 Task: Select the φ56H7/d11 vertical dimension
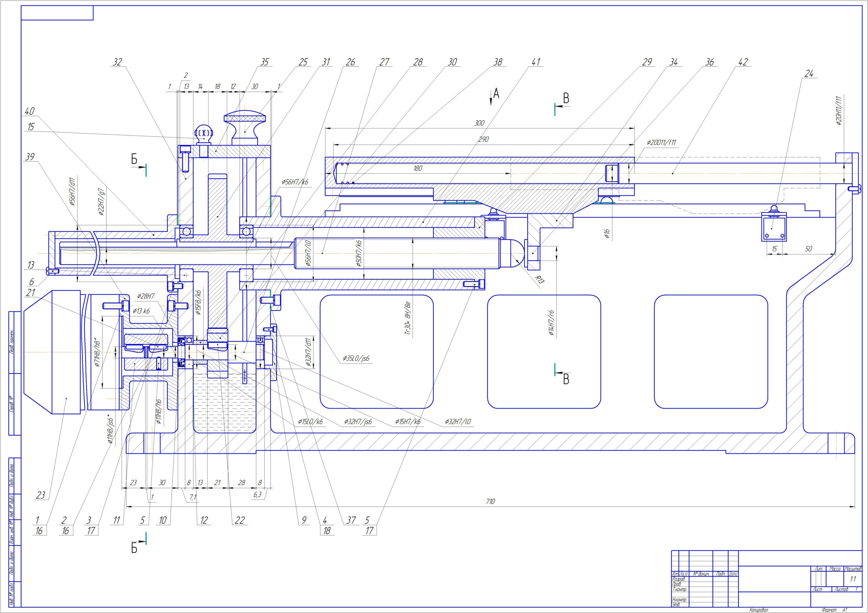point(73,190)
